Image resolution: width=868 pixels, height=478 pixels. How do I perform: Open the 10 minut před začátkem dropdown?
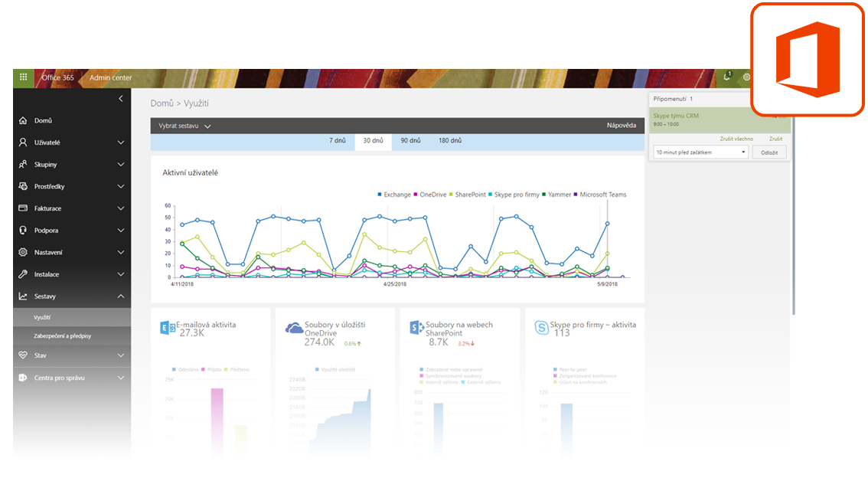(701, 152)
